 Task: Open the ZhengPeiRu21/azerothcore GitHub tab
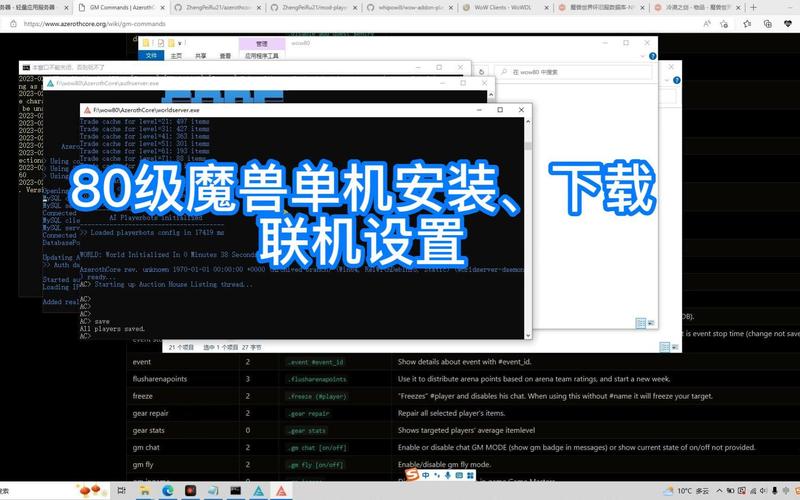[216, 8]
